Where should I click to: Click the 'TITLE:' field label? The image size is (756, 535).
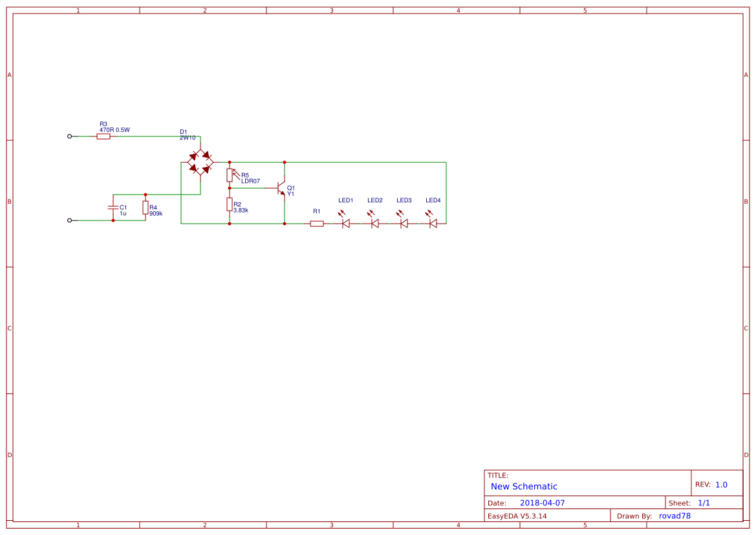click(497, 476)
